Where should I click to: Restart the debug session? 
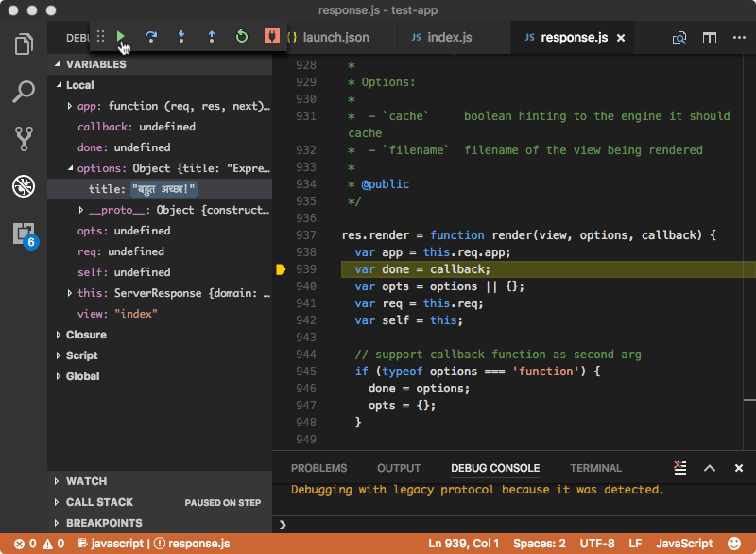click(242, 36)
